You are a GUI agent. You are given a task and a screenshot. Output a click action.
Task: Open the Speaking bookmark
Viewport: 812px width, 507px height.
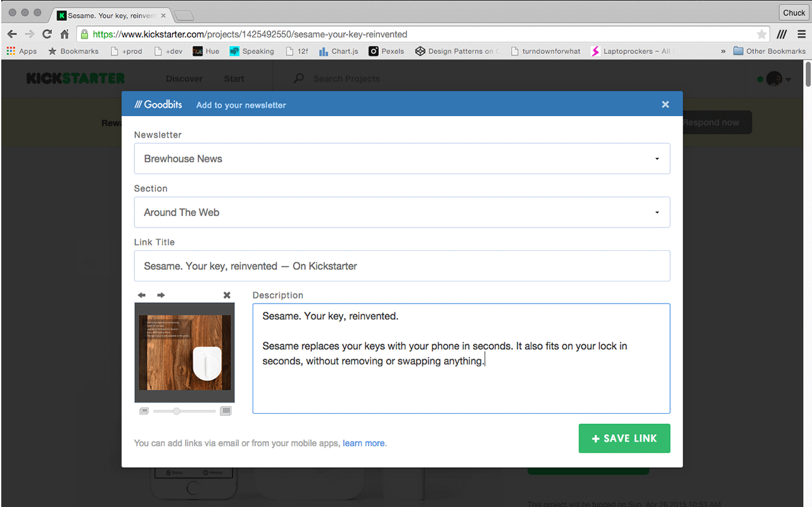point(251,51)
